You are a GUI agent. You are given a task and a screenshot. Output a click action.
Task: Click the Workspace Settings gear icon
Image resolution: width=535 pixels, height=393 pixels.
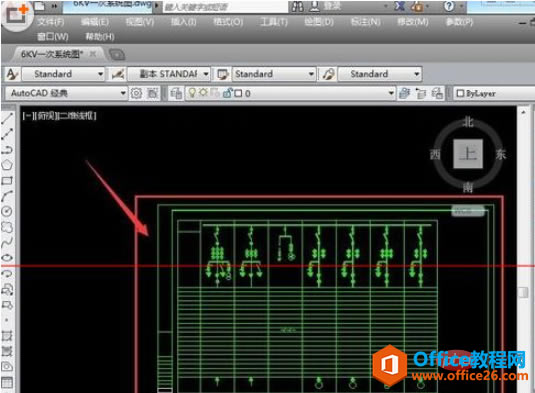136,93
